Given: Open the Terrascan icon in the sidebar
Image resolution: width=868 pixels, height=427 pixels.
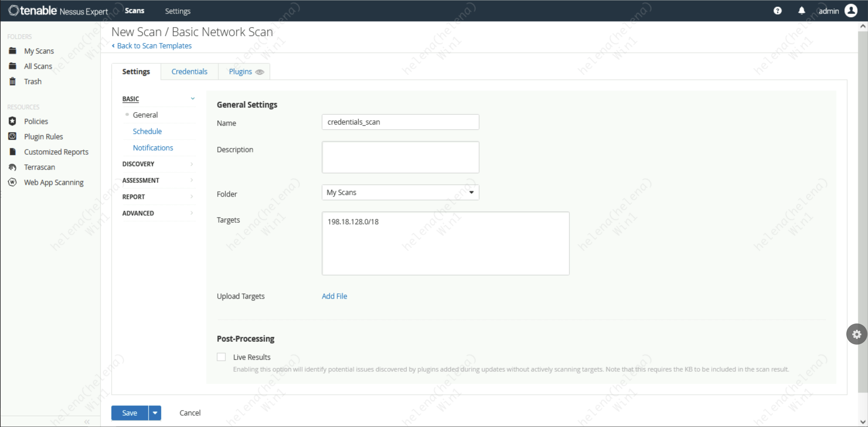Looking at the screenshot, I should click(x=13, y=167).
